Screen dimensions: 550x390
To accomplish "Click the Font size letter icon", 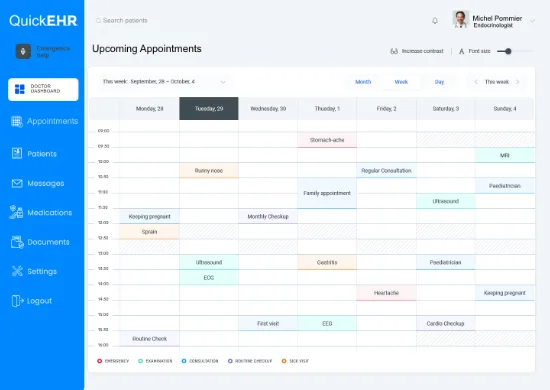I will (461, 51).
